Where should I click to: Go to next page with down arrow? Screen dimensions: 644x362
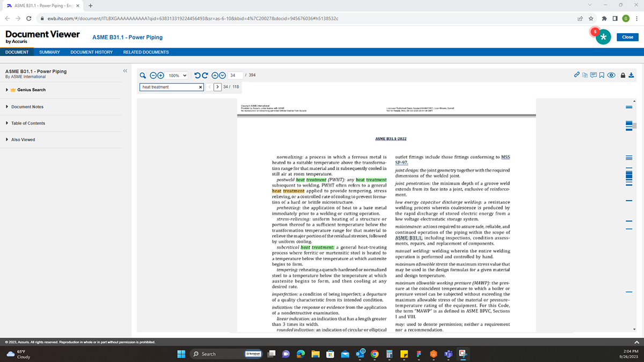click(222, 75)
